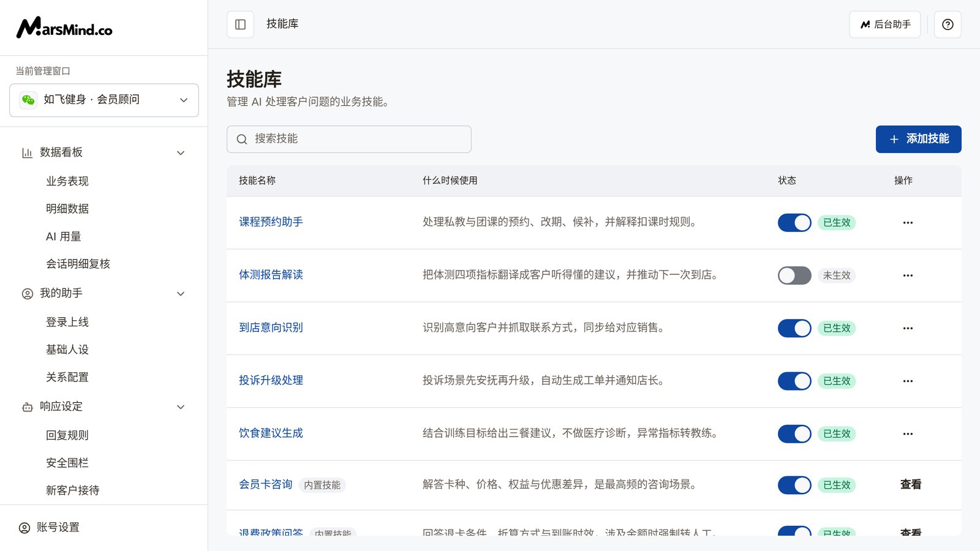
Task: Open the AI 用量 menu item
Action: point(64,236)
